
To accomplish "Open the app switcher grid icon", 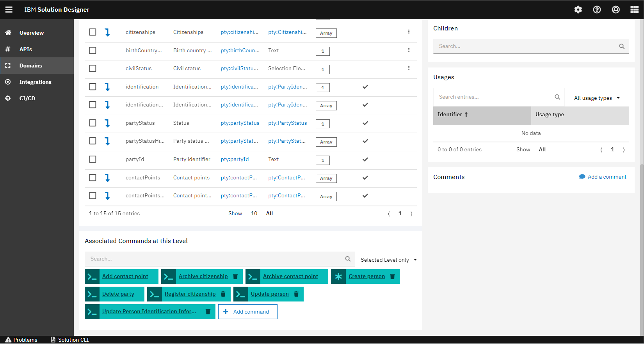I will 634,10.
